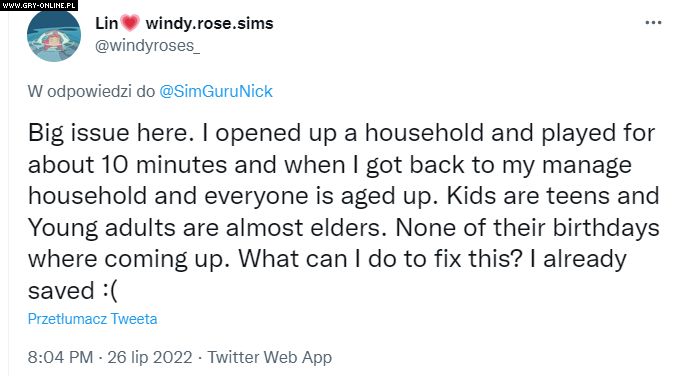
Task: Open the Twitter Web App source link
Action: (270, 357)
